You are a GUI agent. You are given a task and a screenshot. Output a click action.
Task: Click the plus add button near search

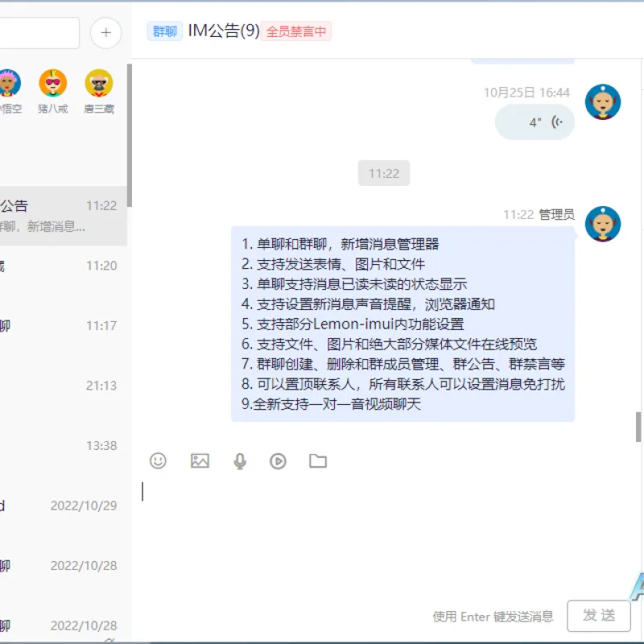click(x=106, y=33)
